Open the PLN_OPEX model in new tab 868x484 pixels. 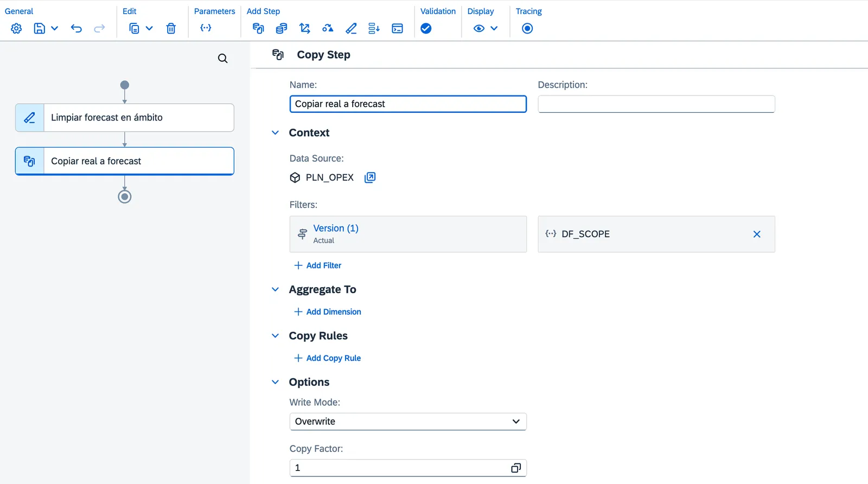click(370, 177)
